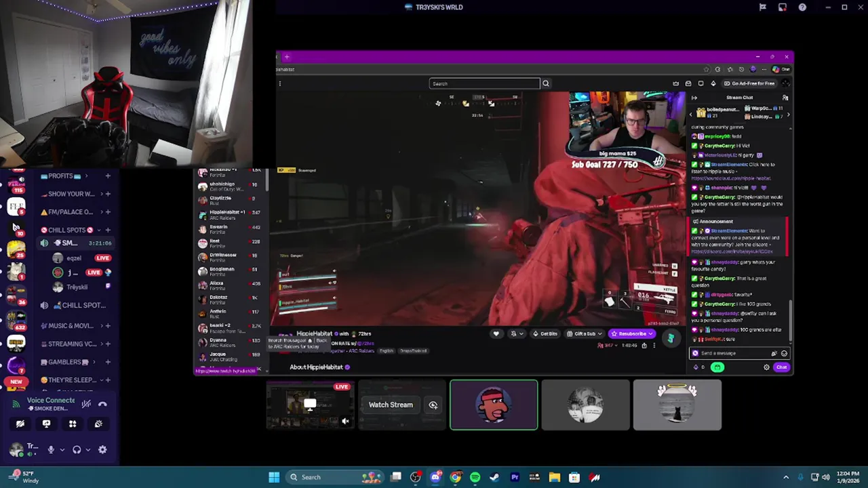Open Spotify from the taskbar
Image resolution: width=868 pixels, height=488 pixels.
click(x=475, y=477)
